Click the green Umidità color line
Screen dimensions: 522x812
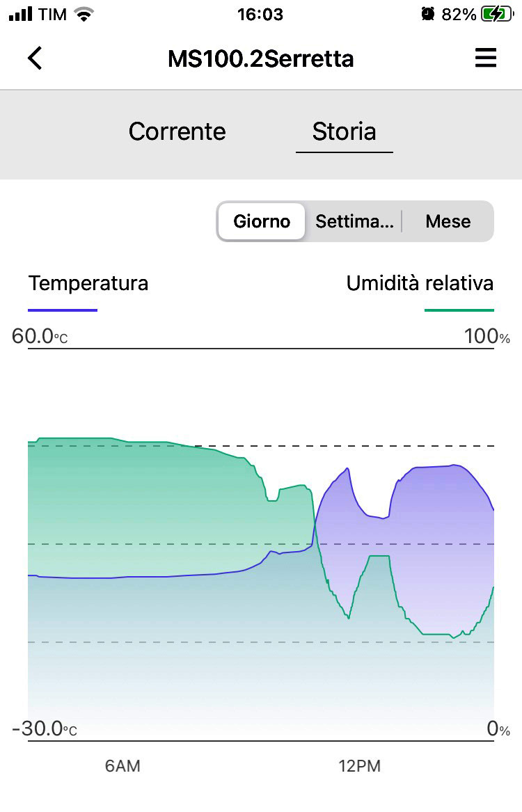point(459,310)
